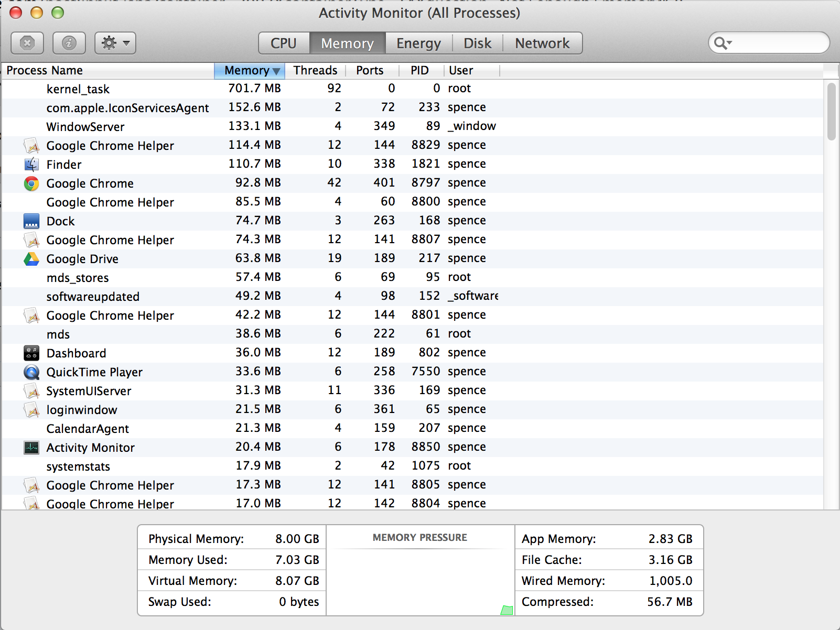Select the QuickTime Player process name

point(94,372)
